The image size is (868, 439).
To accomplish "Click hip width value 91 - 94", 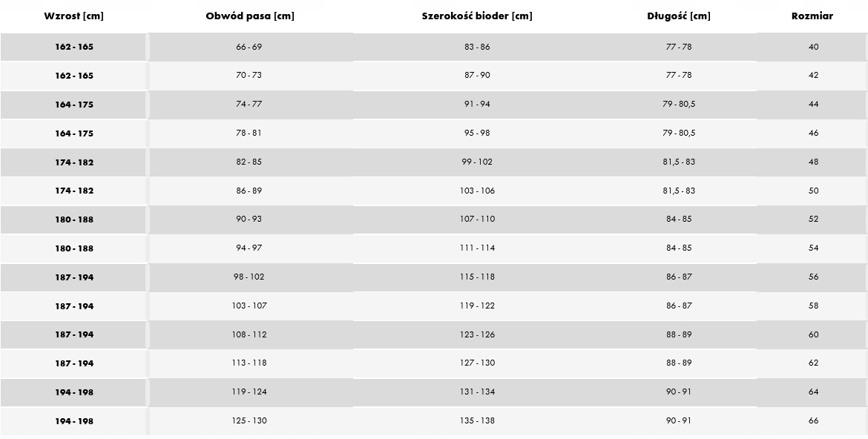I will 477,105.
